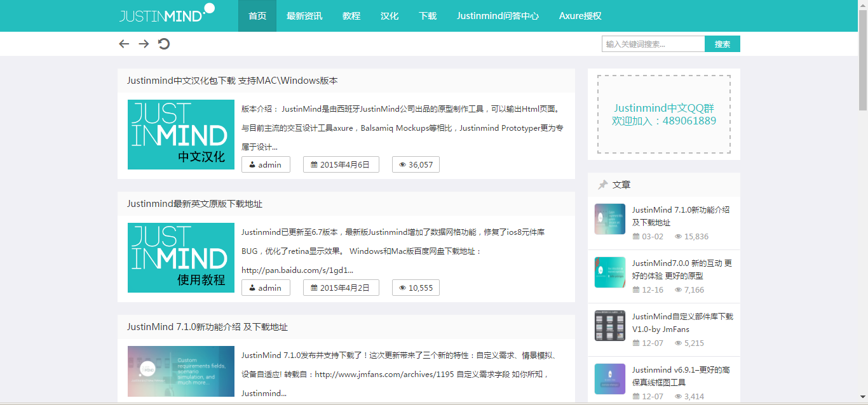Click calendar icon next to 12-16 date
The image size is (868, 405).
tap(636, 290)
